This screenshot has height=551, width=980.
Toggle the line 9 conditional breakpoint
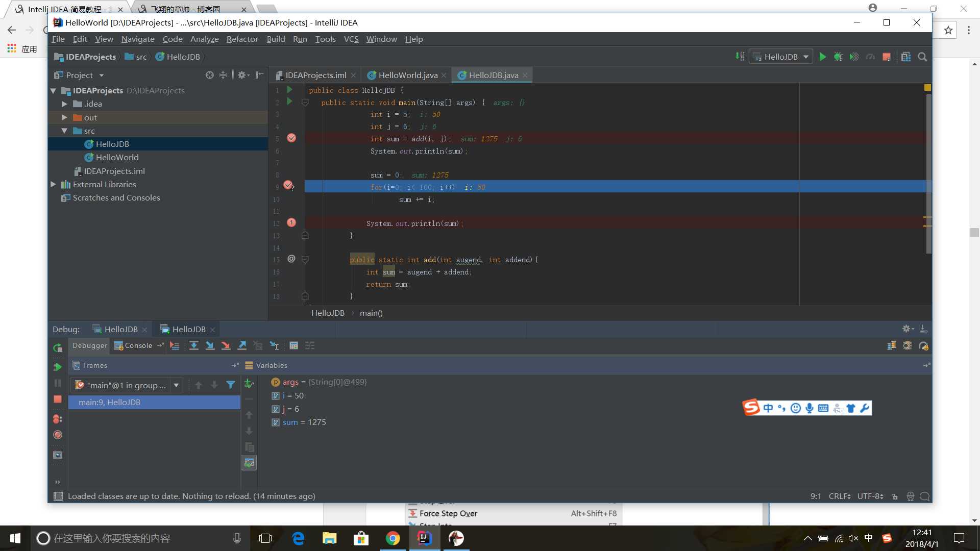pos(289,185)
